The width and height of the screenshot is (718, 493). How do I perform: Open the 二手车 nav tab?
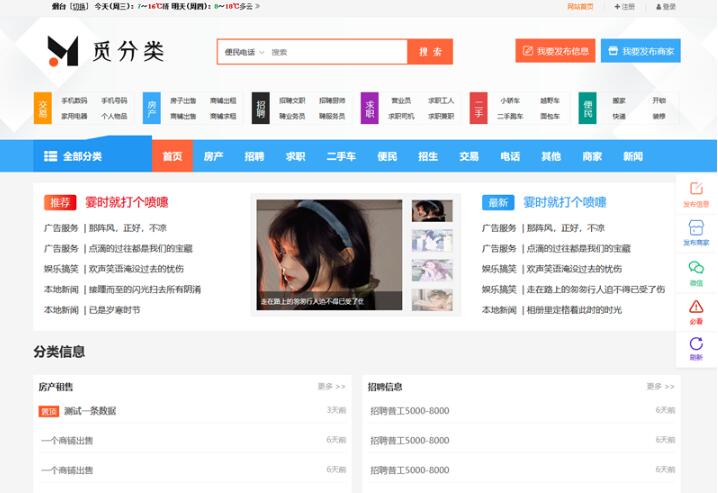pyautogui.click(x=341, y=156)
